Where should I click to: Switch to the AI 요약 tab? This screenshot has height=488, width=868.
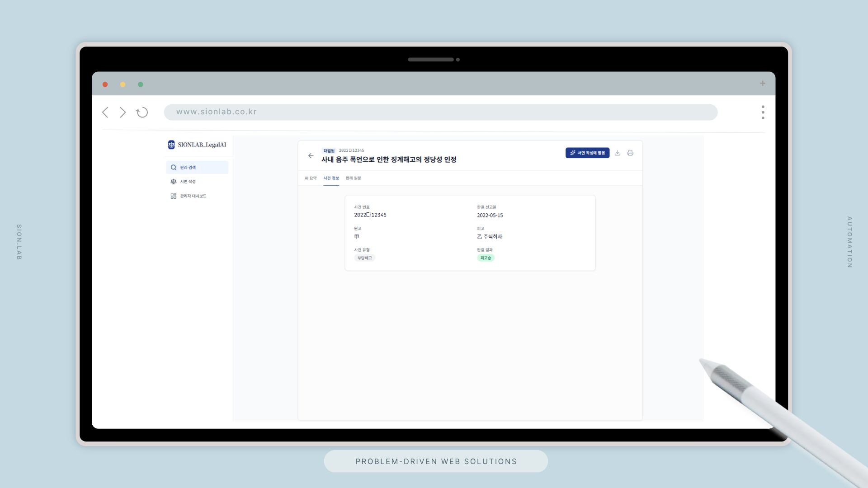[x=311, y=178]
